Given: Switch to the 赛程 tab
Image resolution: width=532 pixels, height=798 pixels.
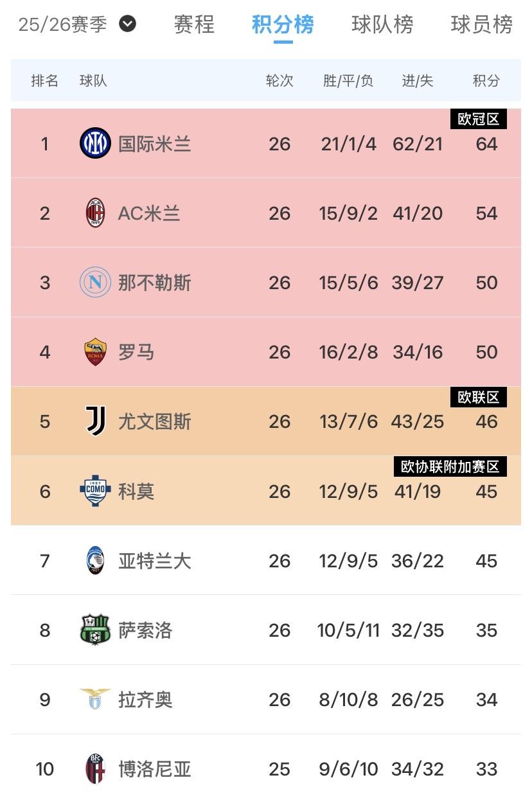Looking at the screenshot, I should (195, 24).
